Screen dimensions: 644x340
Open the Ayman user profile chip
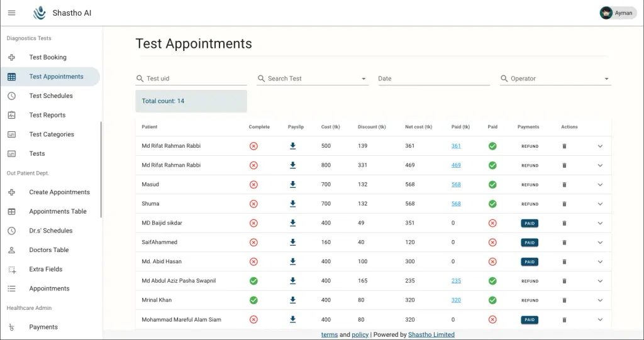pos(616,13)
